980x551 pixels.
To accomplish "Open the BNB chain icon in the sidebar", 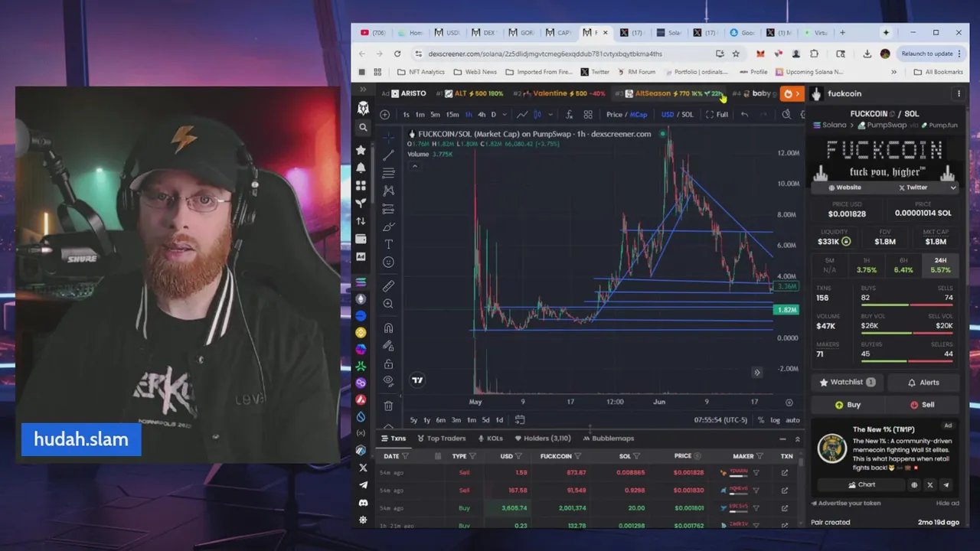I will 361,332.
